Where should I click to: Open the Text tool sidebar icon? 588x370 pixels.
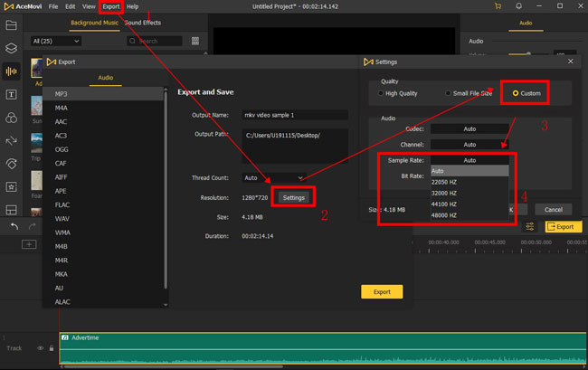(11, 94)
